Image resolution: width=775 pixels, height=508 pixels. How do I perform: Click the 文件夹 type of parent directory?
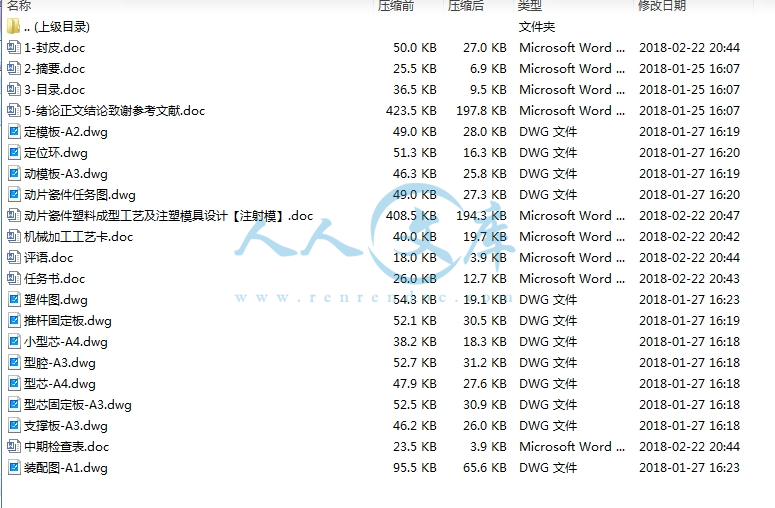pyautogui.click(x=537, y=27)
